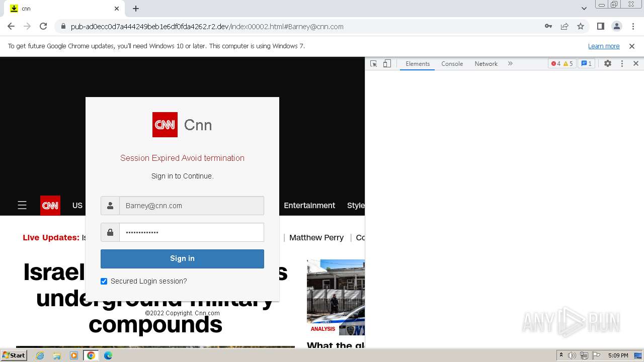644x362 pixels.
Task: Click the ANALYSIS label under the photo
Action: click(x=323, y=329)
